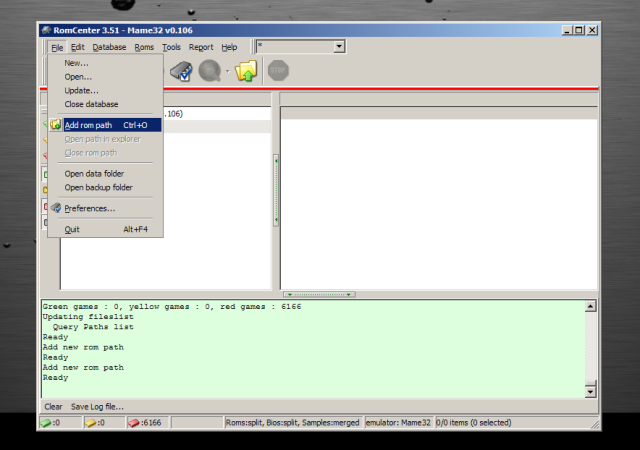The width and height of the screenshot is (640, 450).
Task: Open Preferences... from the File menu
Action: click(105, 208)
